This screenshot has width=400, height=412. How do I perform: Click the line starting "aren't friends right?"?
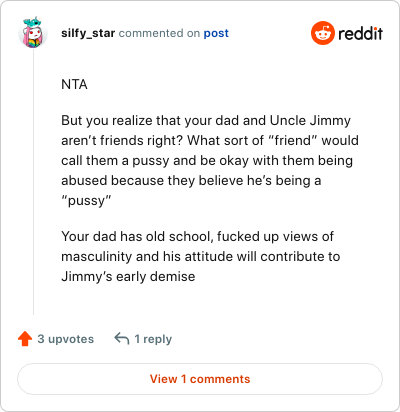[210, 140]
